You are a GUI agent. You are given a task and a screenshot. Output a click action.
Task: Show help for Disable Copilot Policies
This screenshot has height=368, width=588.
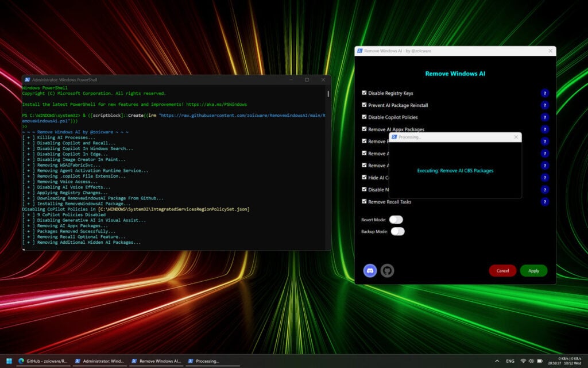(x=545, y=117)
